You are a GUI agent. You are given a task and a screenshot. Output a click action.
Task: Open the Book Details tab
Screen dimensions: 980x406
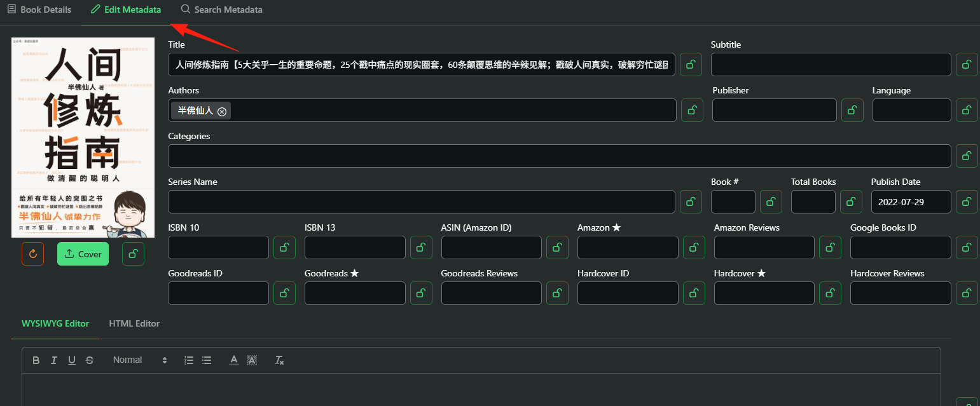(39, 10)
